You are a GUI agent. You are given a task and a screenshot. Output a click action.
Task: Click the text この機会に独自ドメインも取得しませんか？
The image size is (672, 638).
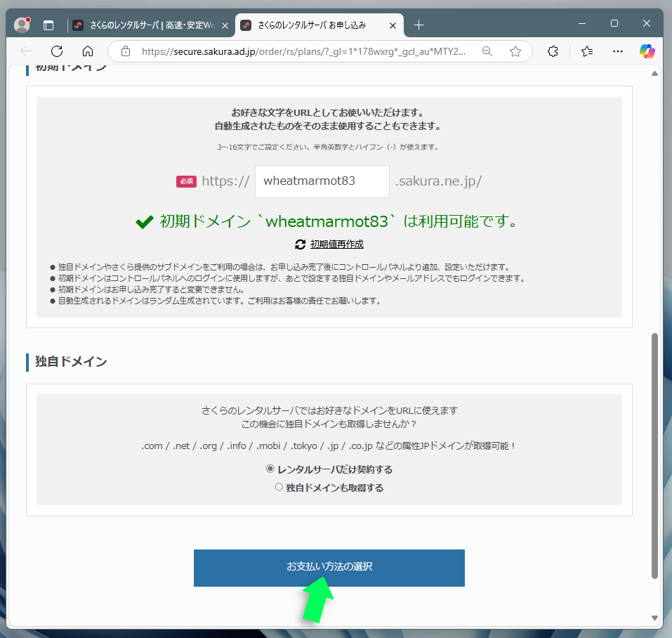[329, 424]
